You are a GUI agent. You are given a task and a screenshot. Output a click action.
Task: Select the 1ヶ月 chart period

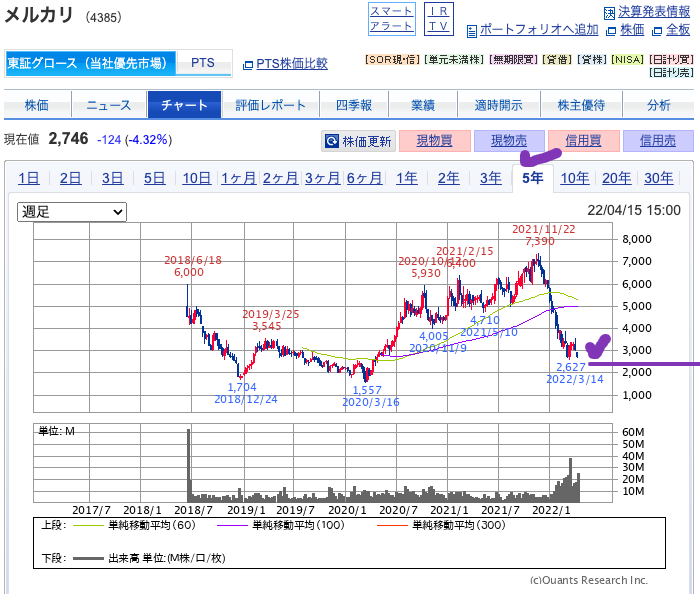click(x=238, y=179)
